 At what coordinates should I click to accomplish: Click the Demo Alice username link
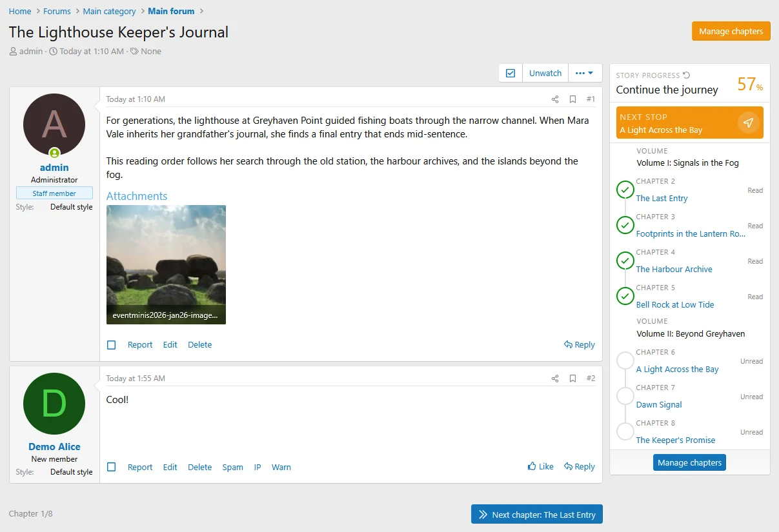[54, 447]
